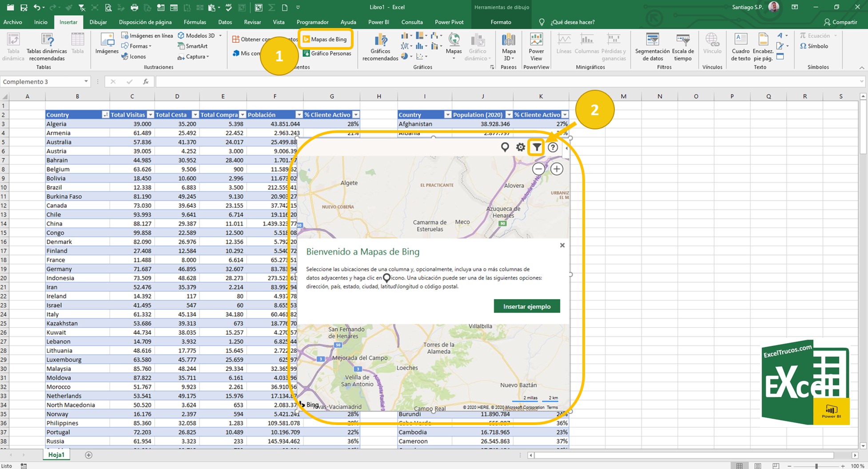Open the Country column filter dropdown
This screenshot has height=469, width=868.
[x=105, y=115]
